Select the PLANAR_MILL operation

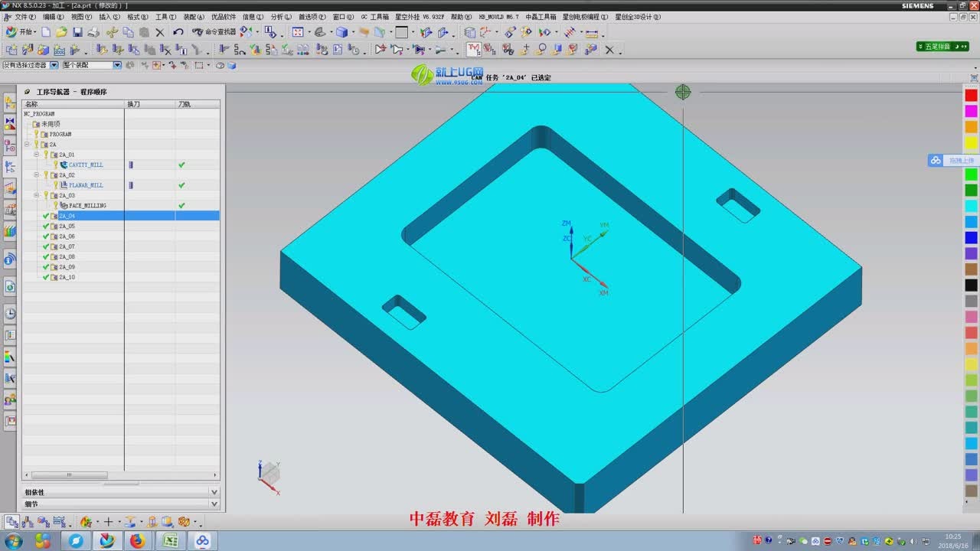(x=85, y=185)
